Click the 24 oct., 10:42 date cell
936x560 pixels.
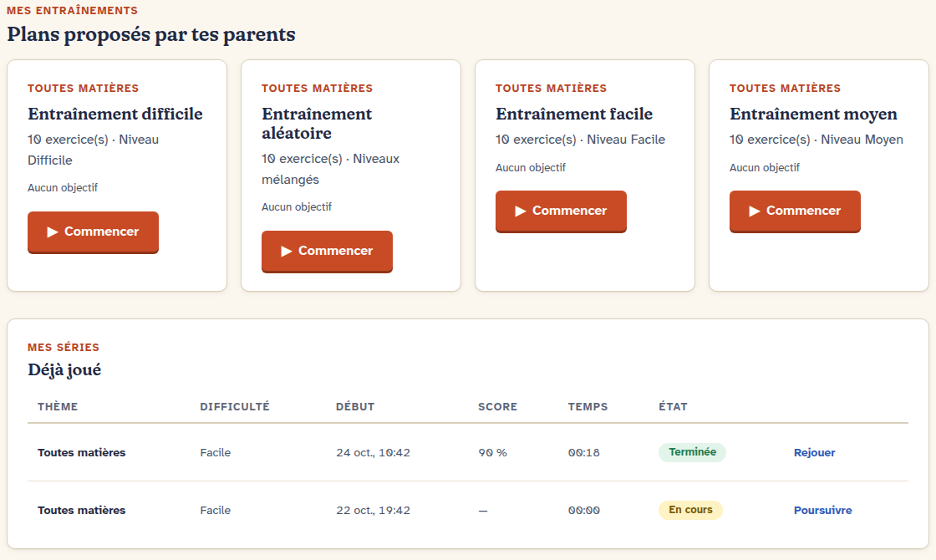tap(373, 452)
